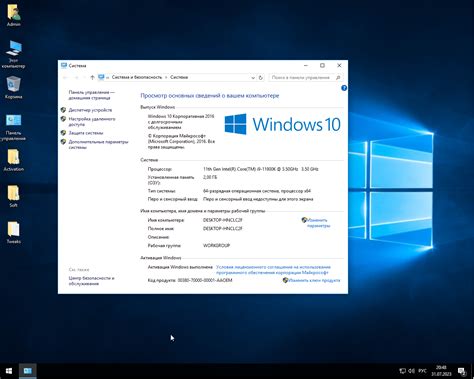Screen dimensions: 474x379
Task: Refresh the System page in address bar
Action: [261, 78]
